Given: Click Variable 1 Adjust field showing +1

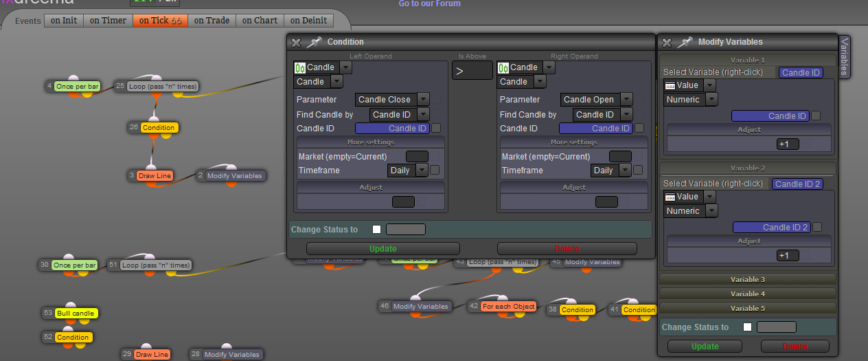Looking at the screenshot, I should coord(788,144).
